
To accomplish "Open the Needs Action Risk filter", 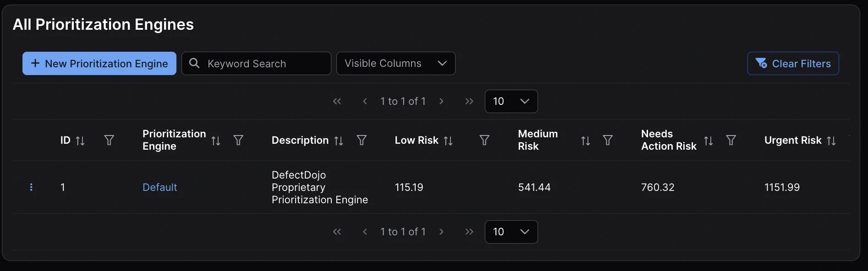I will coord(731,140).
